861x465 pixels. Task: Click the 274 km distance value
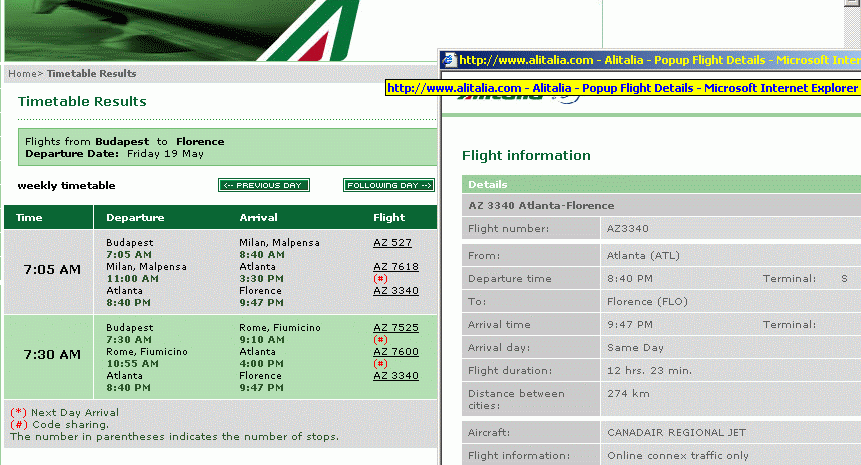[x=628, y=394]
